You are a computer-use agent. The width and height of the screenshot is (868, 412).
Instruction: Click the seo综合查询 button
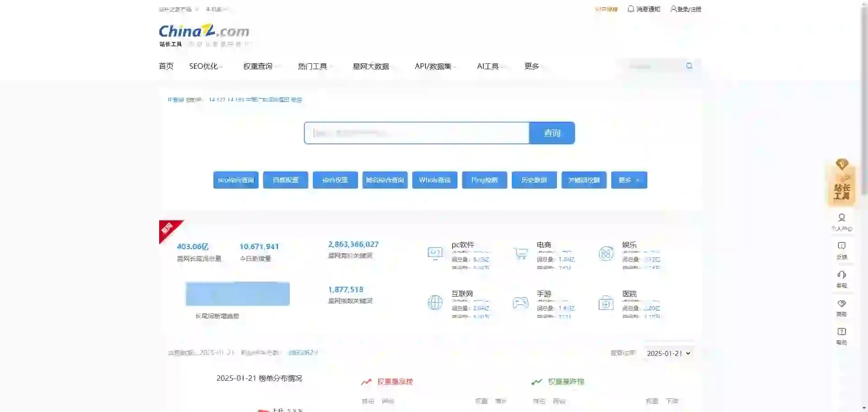coord(236,180)
